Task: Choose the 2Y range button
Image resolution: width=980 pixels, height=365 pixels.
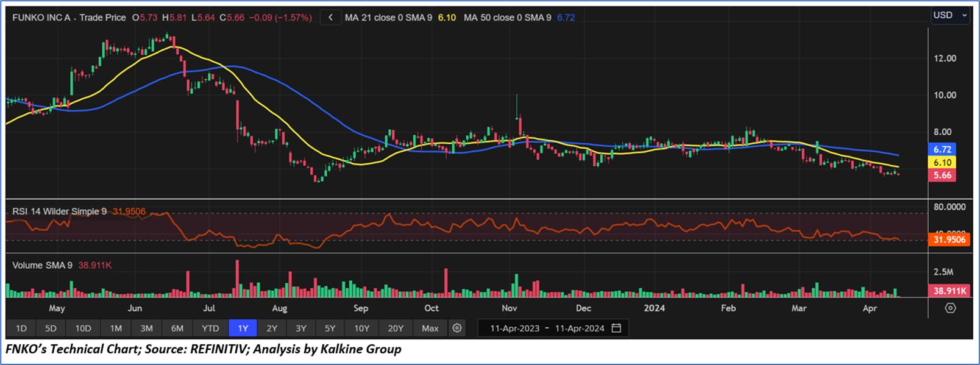Action: coord(272,328)
